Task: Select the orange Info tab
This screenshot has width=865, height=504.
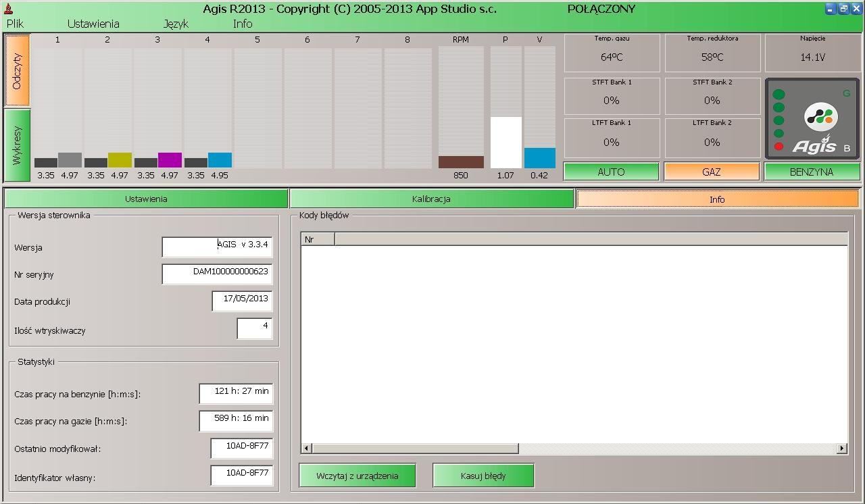Action: 717,199
